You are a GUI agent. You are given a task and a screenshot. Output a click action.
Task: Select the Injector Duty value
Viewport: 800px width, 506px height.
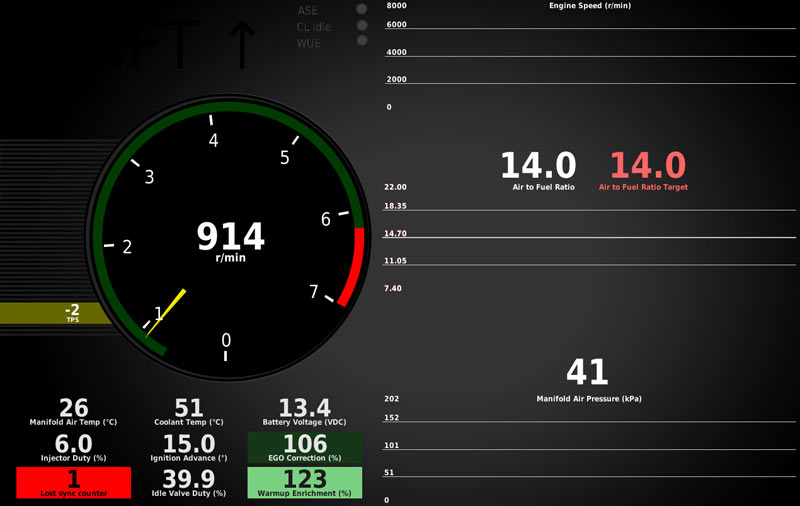[73, 444]
